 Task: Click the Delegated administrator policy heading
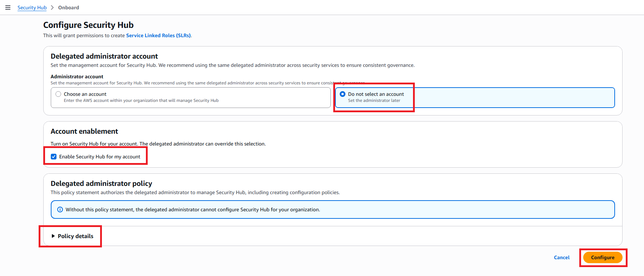pyautogui.click(x=101, y=183)
